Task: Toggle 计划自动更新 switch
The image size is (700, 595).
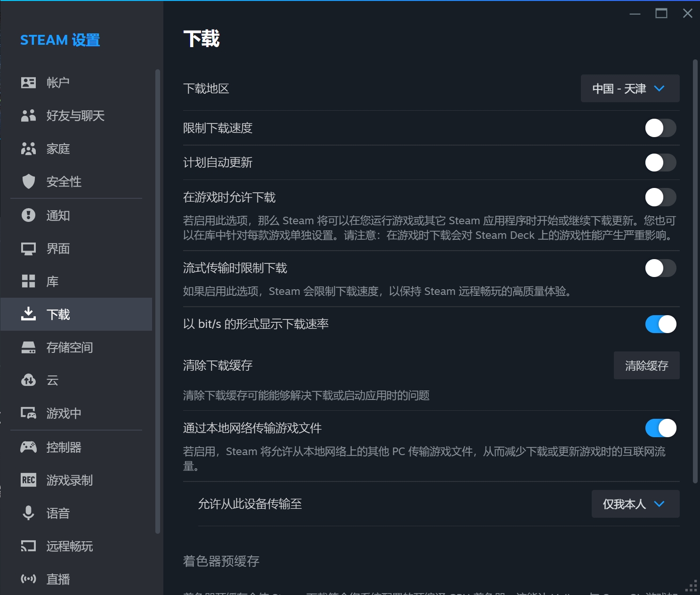Action: tap(660, 163)
